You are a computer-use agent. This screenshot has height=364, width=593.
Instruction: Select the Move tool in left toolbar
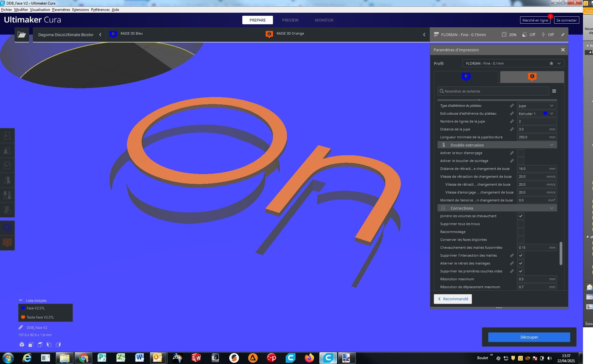tap(7, 136)
